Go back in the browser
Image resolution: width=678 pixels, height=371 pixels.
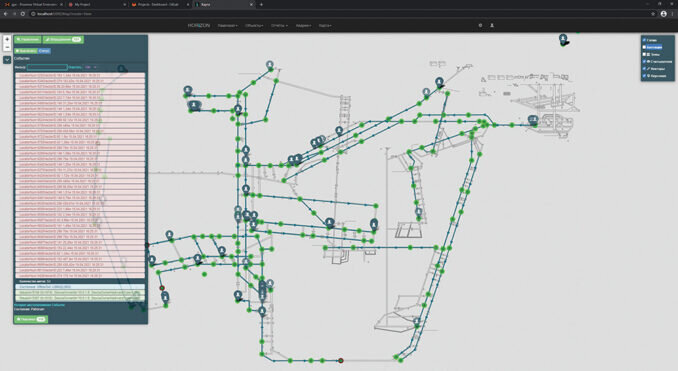(6, 14)
